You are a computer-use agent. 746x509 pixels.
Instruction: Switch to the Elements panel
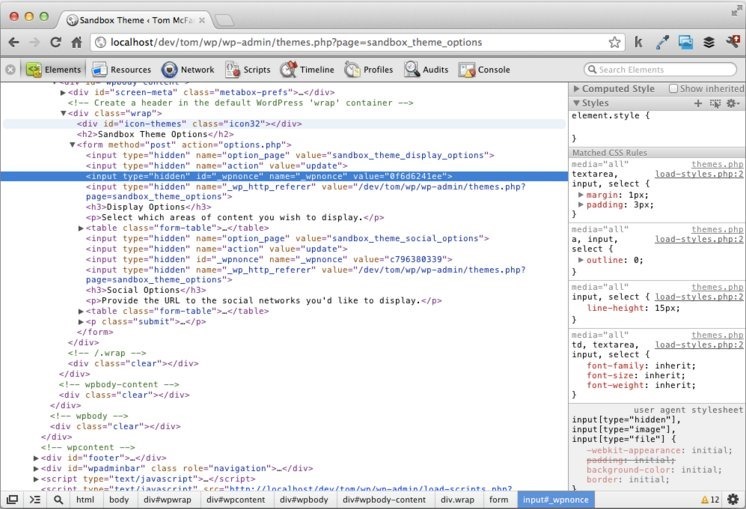[x=54, y=70]
